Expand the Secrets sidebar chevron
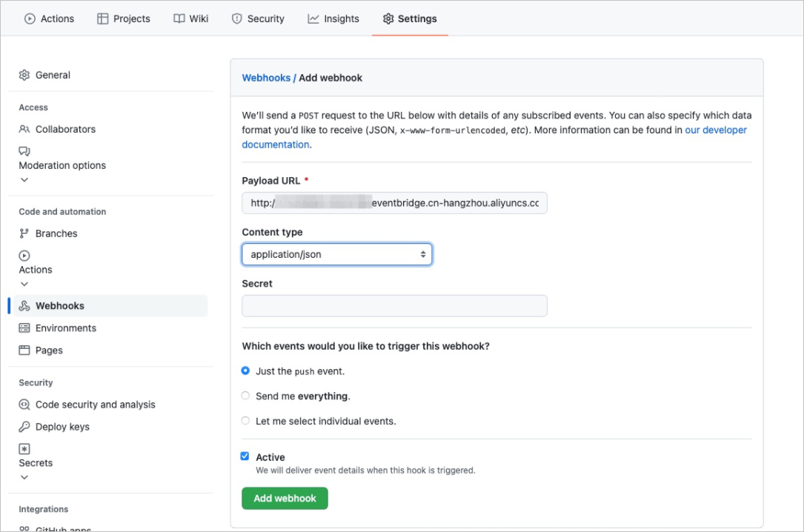This screenshot has height=532, width=804. pyautogui.click(x=24, y=477)
